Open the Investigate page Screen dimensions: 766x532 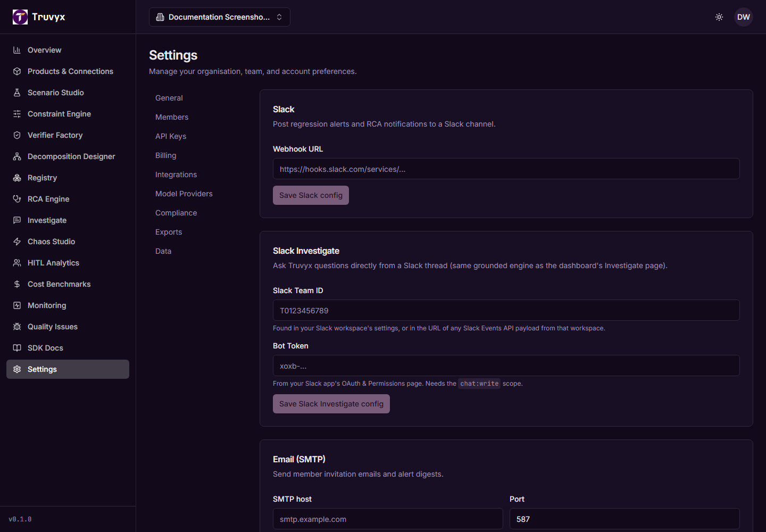coord(68,220)
